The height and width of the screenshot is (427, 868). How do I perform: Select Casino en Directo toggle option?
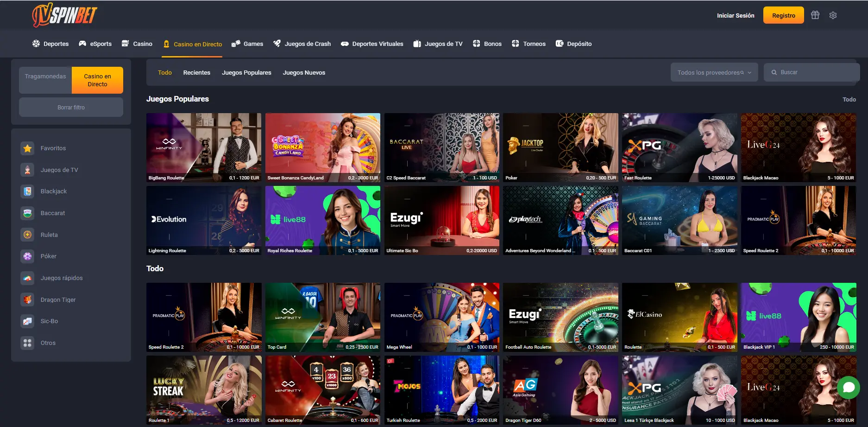[97, 80]
